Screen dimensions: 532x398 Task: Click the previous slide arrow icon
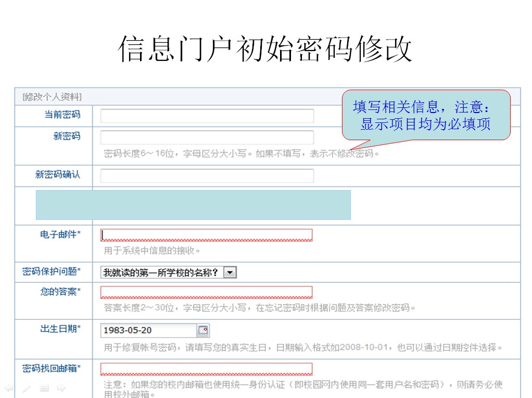click(x=9, y=388)
